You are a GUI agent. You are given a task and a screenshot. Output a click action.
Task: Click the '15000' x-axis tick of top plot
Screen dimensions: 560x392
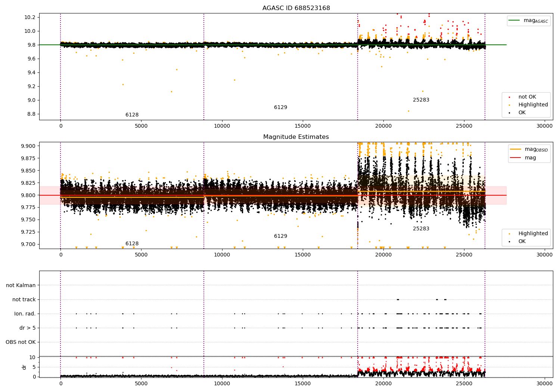pyautogui.click(x=302, y=126)
